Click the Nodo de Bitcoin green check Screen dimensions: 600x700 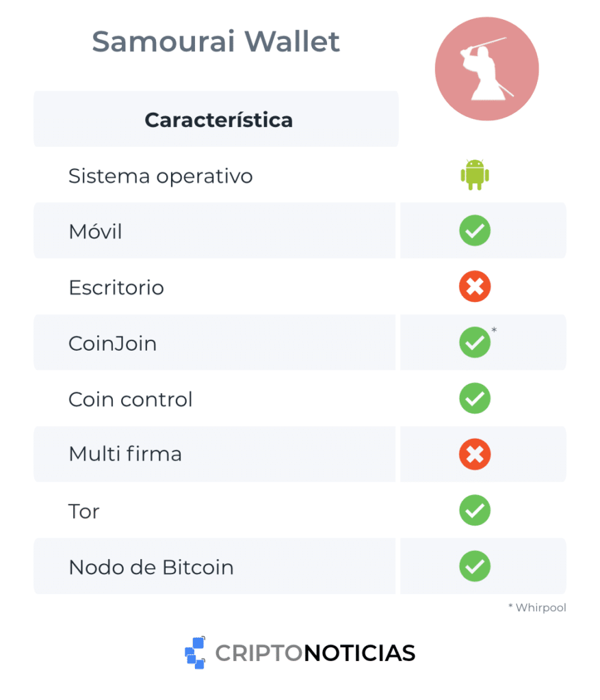pos(475,567)
